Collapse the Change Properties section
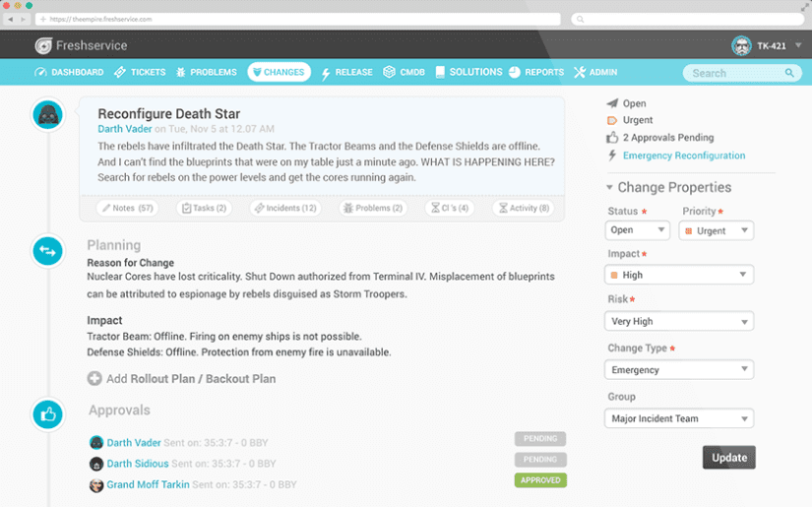The height and width of the screenshot is (507, 812). [609, 187]
